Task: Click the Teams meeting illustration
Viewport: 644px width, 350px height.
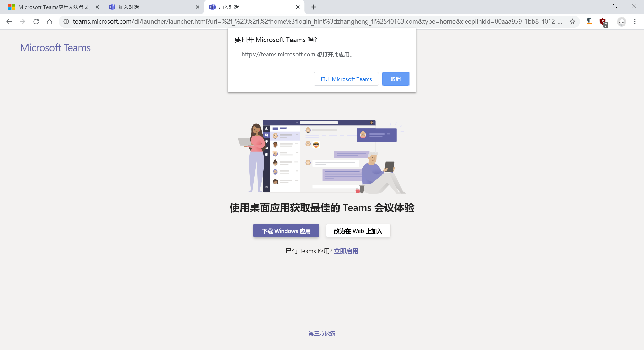Action: (322, 156)
